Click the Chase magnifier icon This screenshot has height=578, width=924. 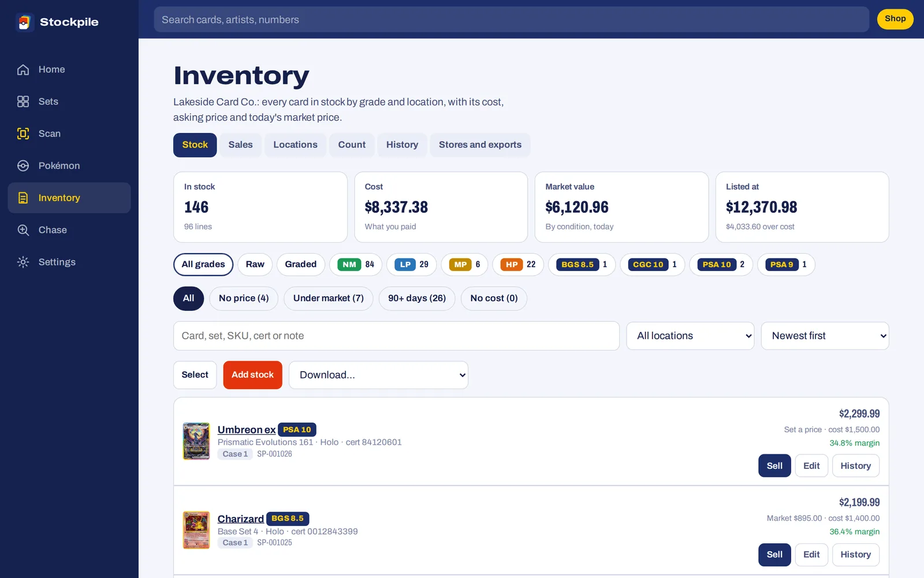pyautogui.click(x=23, y=230)
